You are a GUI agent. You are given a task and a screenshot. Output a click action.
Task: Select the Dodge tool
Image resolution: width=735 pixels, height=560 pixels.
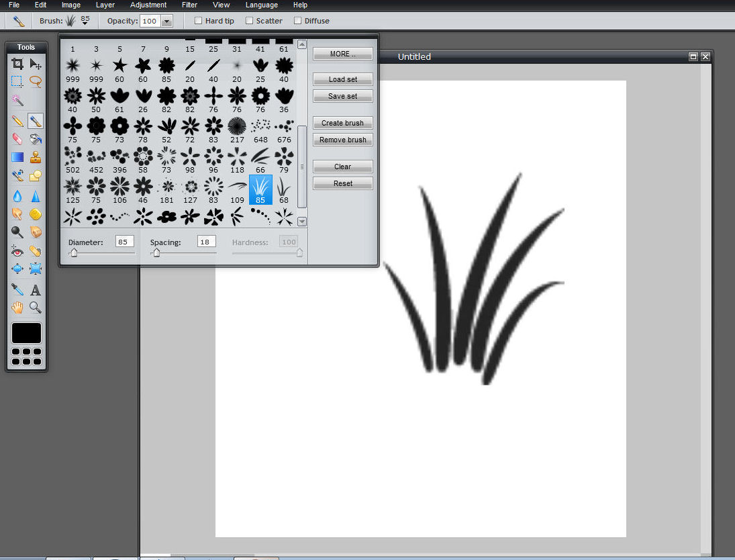pos(17,232)
